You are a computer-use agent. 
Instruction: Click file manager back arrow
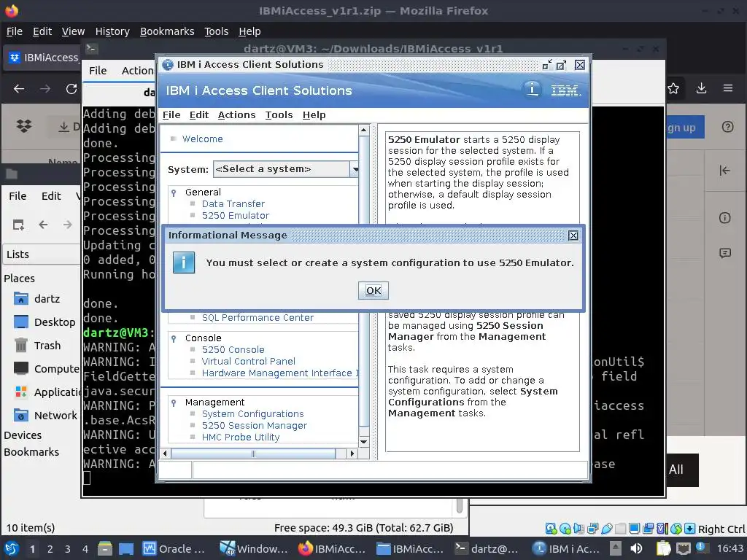(x=43, y=225)
